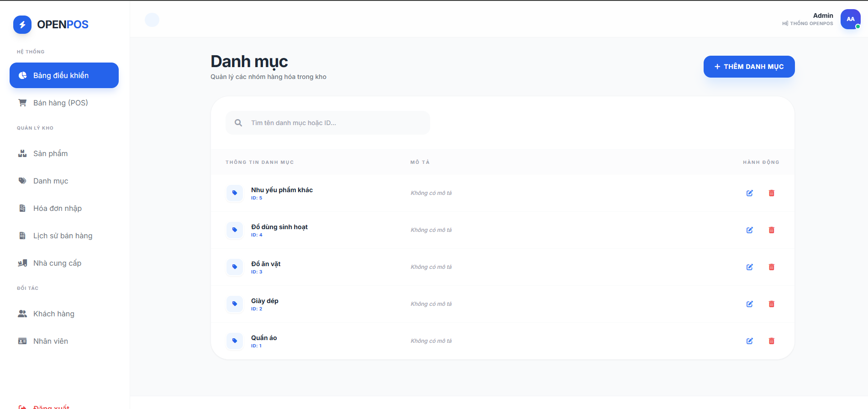
Task: Open Bảng điều khiển in sidebar
Action: tap(64, 75)
